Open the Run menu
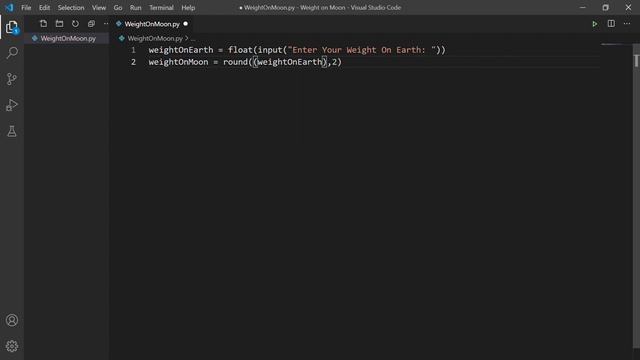The image size is (640, 360). 136,8
